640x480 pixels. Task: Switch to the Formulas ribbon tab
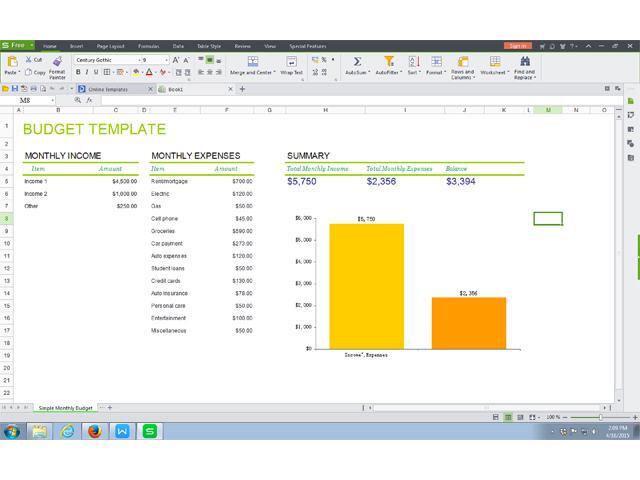coord(149,46)
